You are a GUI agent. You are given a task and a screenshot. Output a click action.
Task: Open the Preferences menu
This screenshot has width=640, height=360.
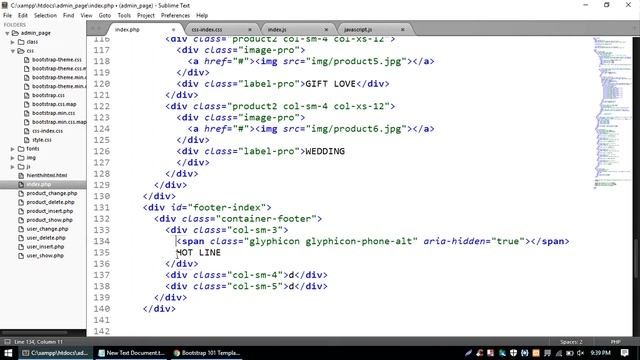click(175, 15)
